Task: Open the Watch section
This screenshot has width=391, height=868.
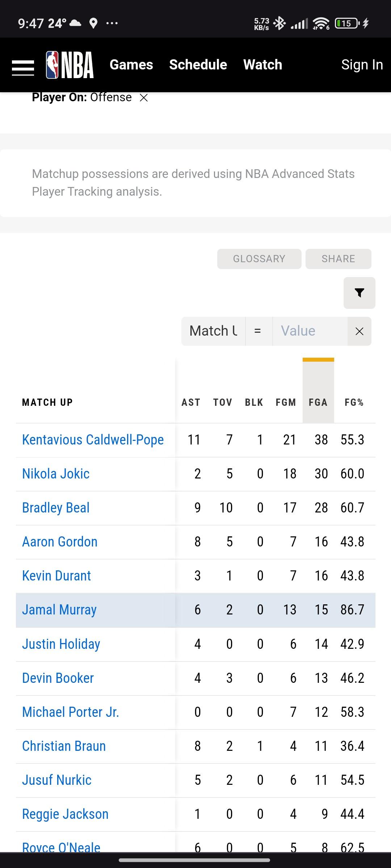Action: pos(262,65)
